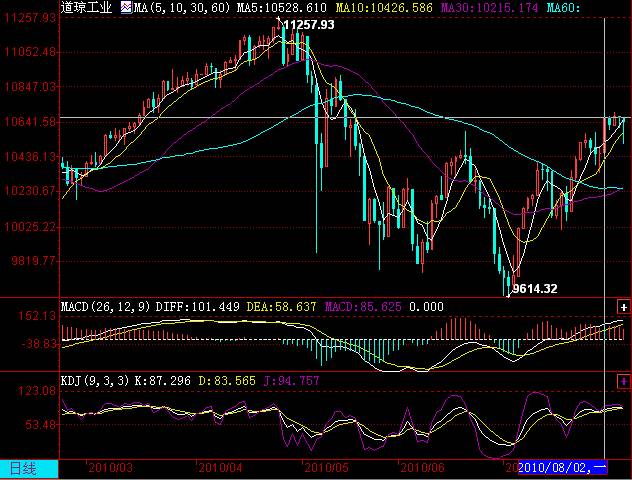
Task: Click the 11052.48 price axis label
Action: (x=30, y=52)
